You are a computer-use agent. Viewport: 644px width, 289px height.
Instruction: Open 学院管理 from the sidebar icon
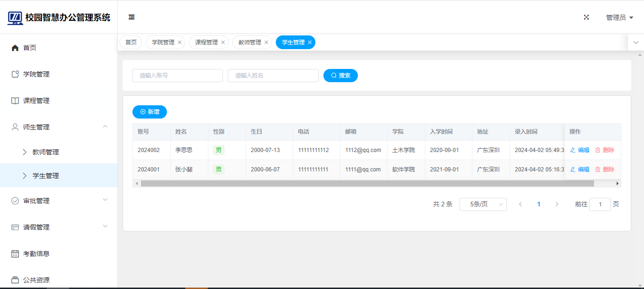click(15, 74)
